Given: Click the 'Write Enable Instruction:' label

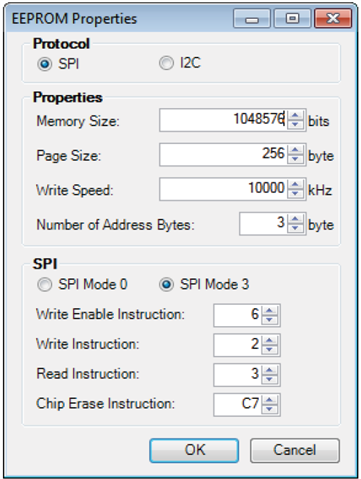Looking at the screenshot, I should coord(110,314).
